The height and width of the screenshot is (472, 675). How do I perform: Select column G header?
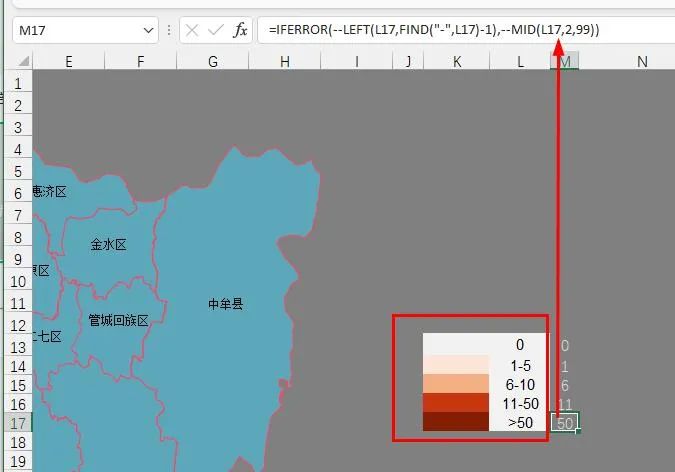pyautogui.click(x=213, y=62)
